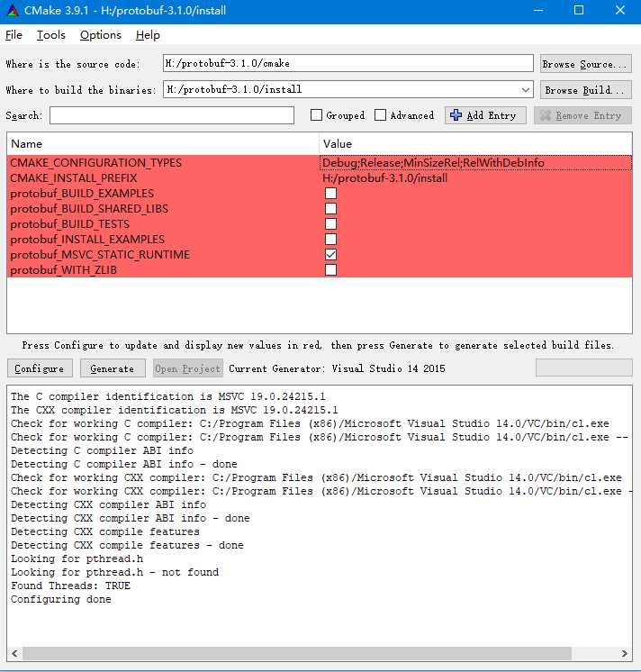Click the Name column header
Image resolution: width=641 pixels, height=672 pixels.
(163, 143)
